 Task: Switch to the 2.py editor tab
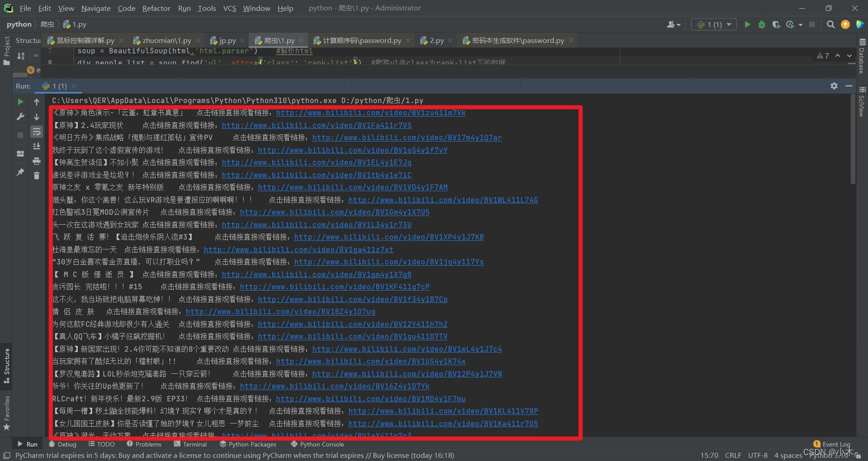[x=437, y=41]
